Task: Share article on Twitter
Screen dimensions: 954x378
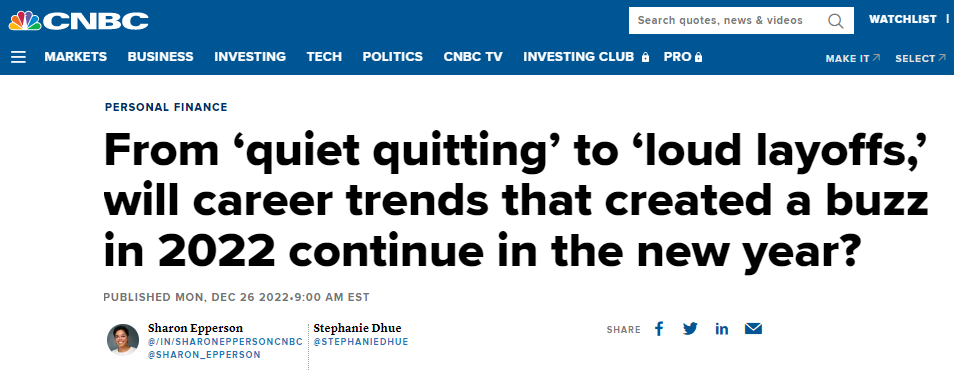Action: tap(690, 329)
